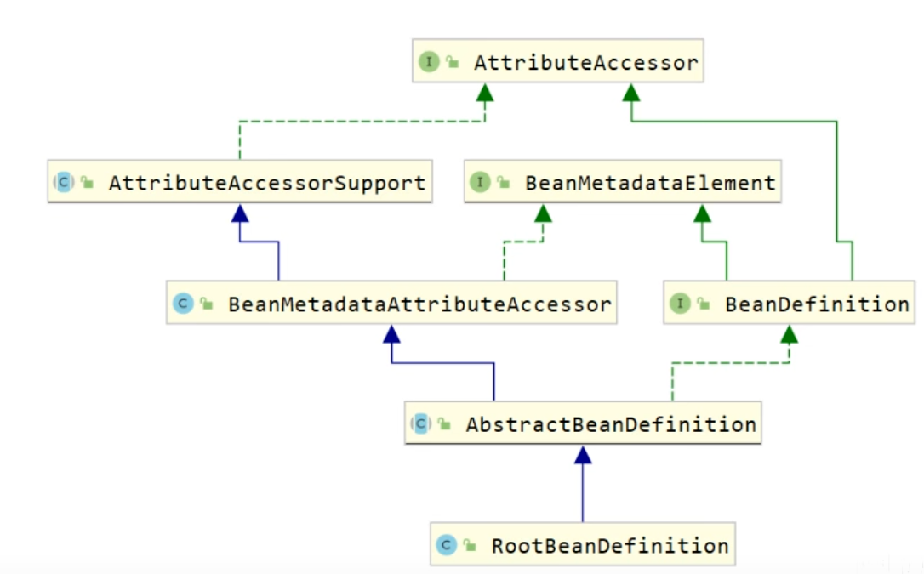This screenshot has width=924, height=574.
Task: Click the abstract class icon of AbstractBeanDefinition
Action: pos(420,424)
